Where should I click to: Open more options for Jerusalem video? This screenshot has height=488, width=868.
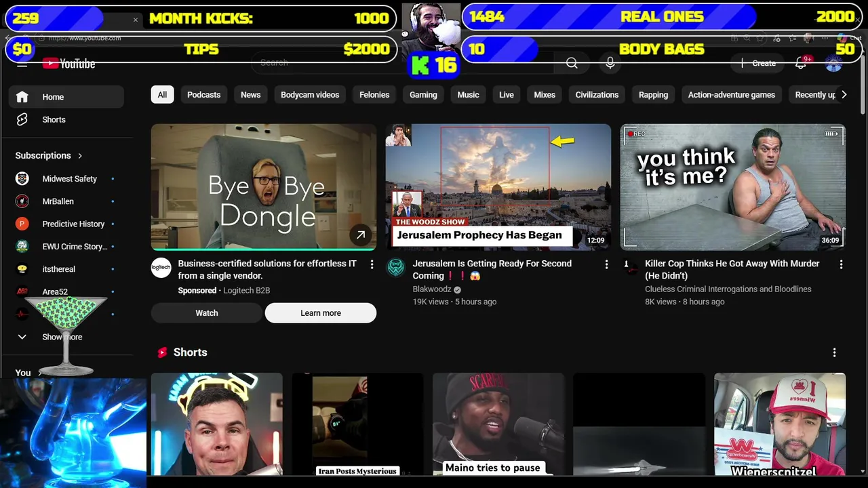coord(606,264)
